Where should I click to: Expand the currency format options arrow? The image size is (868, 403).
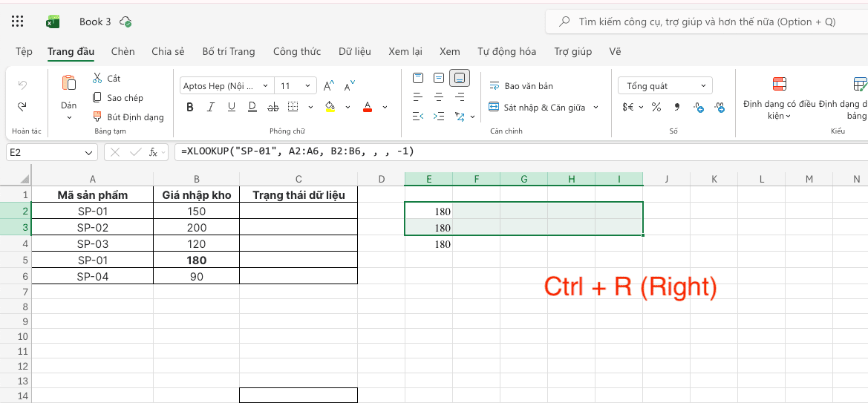(642, 107)
